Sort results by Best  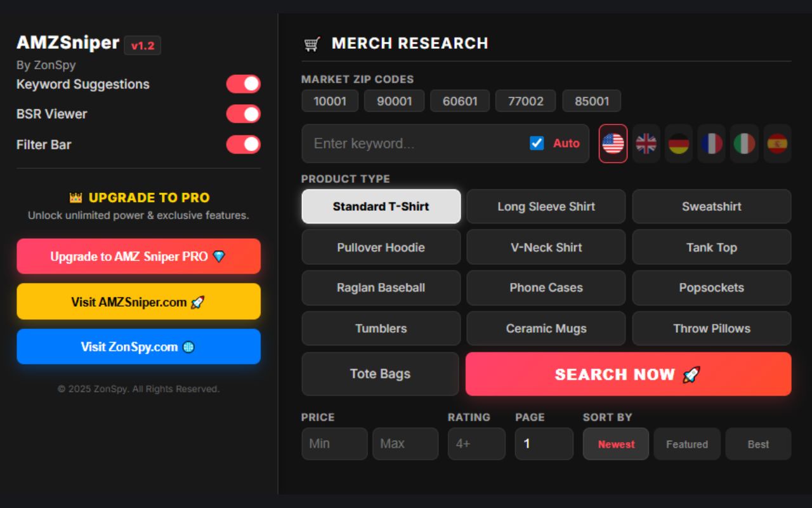click(x=759, y=444)
